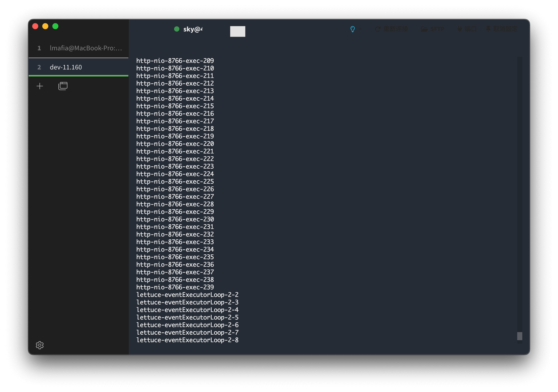The width and height of the screenshot is (558, 392).
Task: Click the http-nio-8766-exec-209 output line
Action: tap(175, 61)
